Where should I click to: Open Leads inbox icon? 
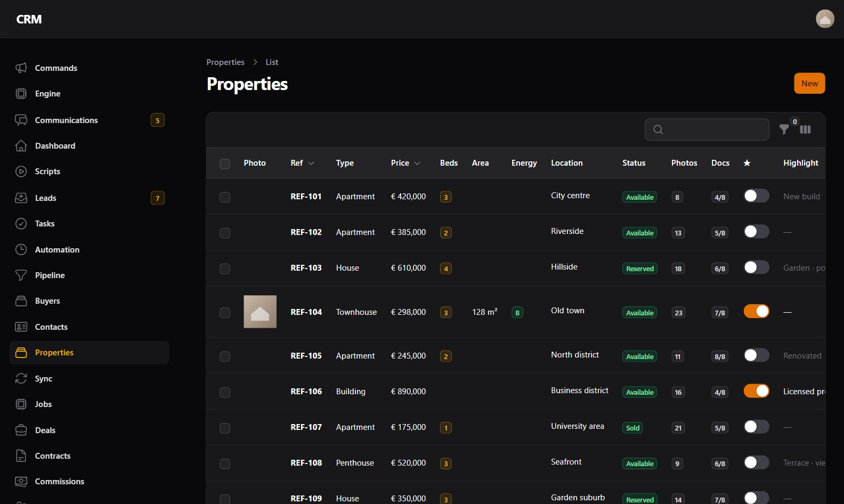(x=21, y=198)
